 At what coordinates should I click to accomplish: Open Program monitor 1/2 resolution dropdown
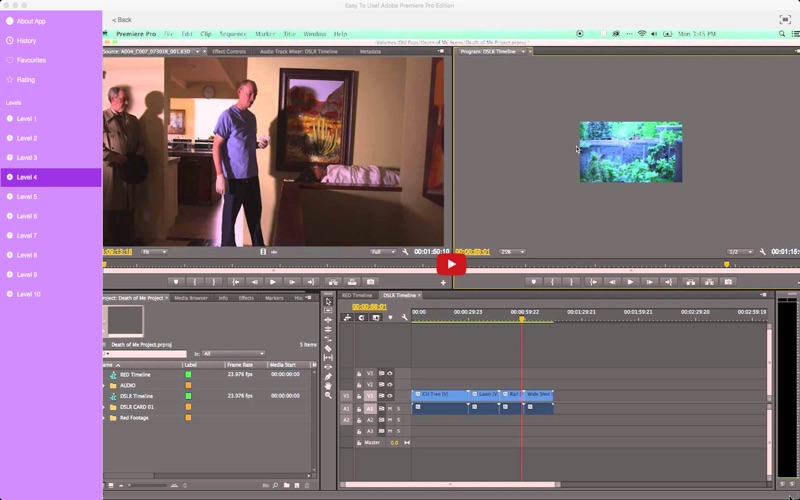(740, 252)
